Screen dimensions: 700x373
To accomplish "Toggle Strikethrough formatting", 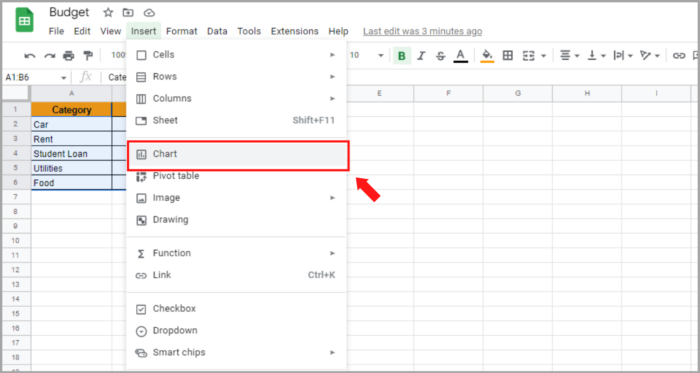I will 441,56.
